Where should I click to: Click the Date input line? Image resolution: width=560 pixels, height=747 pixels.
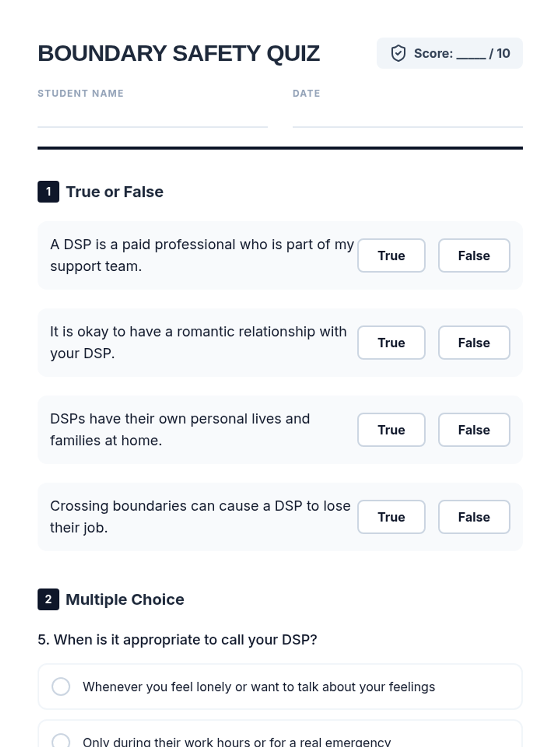(407, 118)
